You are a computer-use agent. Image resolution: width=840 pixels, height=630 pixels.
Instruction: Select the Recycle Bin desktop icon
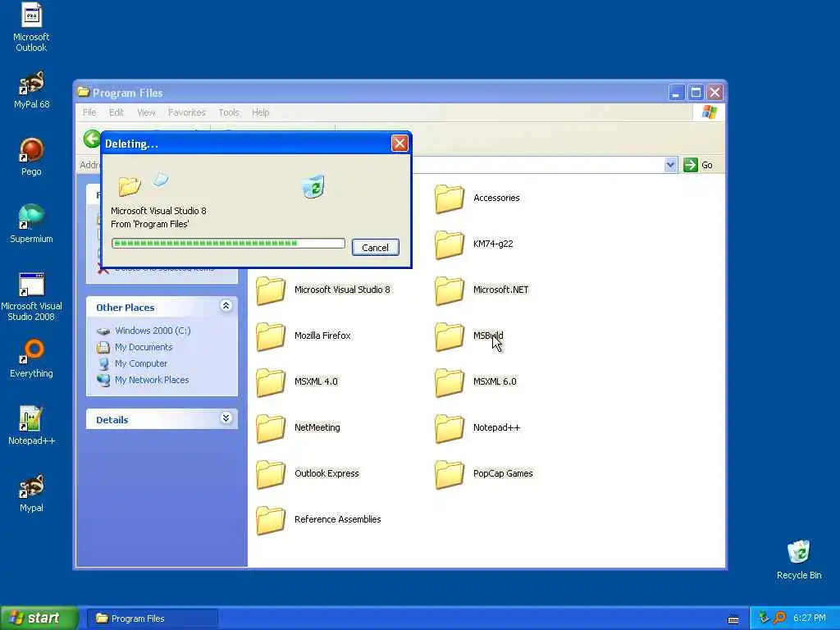click(799, 559)
